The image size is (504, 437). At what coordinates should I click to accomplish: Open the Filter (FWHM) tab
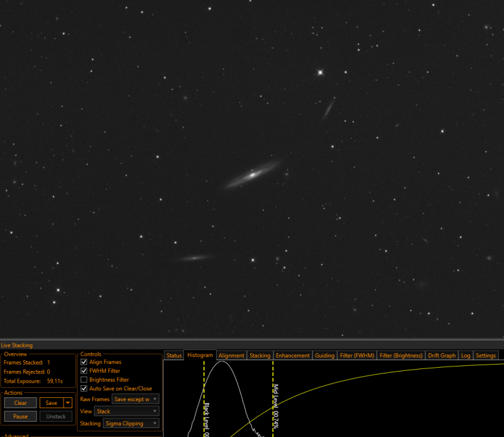(x=357, y=355)
